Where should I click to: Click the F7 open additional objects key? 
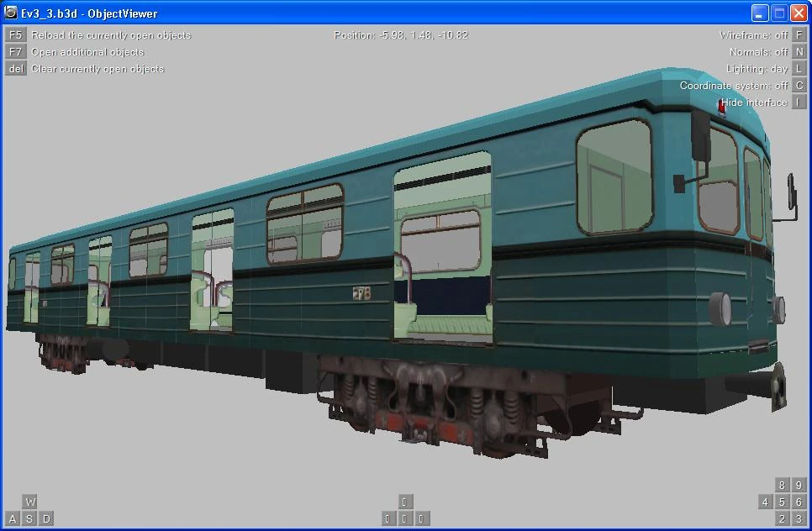tap(15, 52)
